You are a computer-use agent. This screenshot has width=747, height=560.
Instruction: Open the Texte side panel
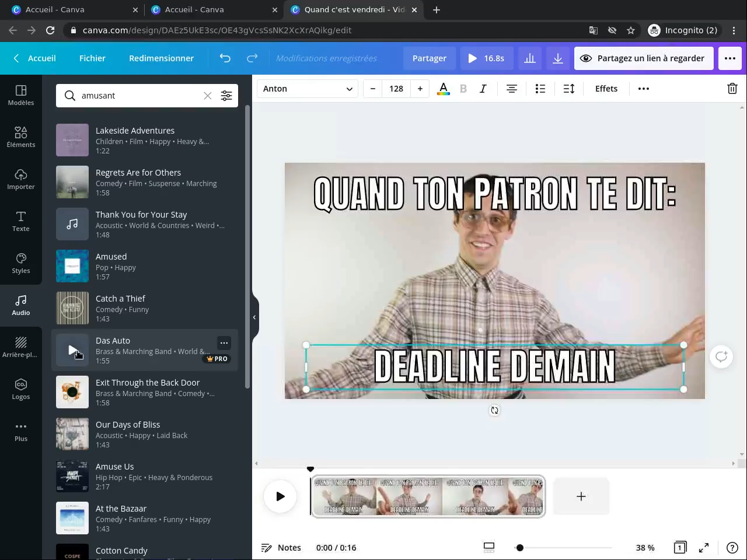click(21, 221)
